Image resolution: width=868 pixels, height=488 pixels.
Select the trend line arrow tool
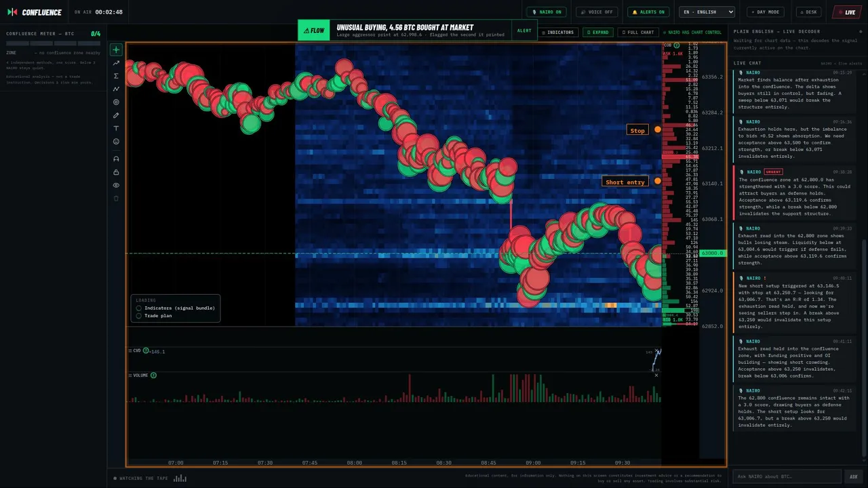click(116, 63)
